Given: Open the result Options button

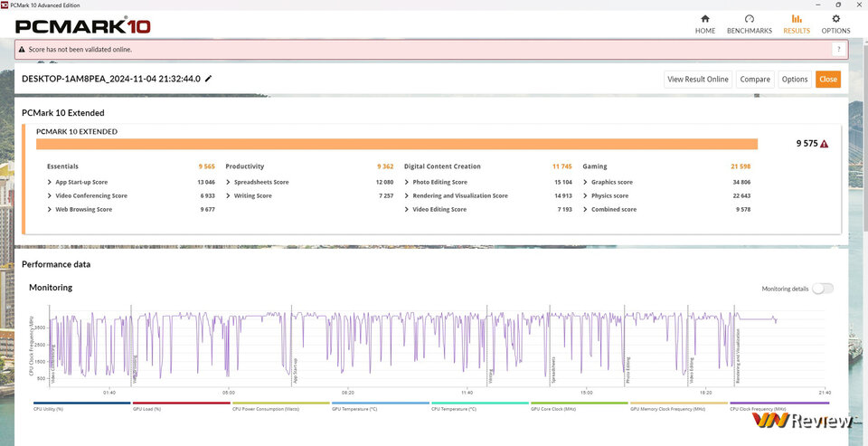Looking at the screenshot, I should (x=795, y=80).
